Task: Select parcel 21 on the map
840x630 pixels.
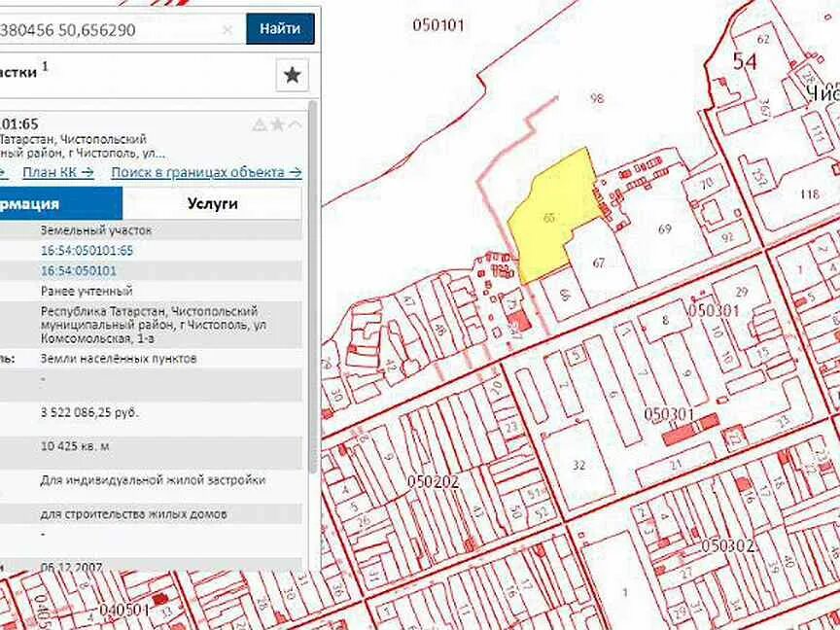Action: point(676,465)
